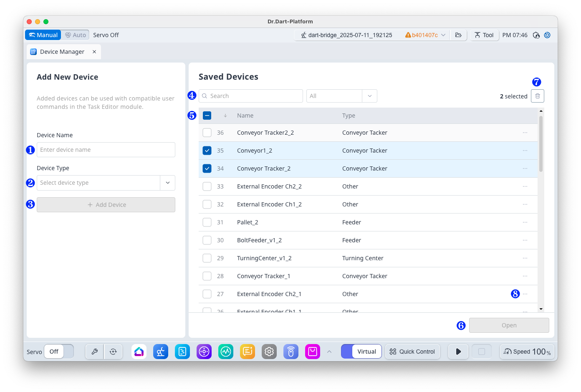Click the Enter device name field
Screen dimensions: 581x392
(106, 150)
